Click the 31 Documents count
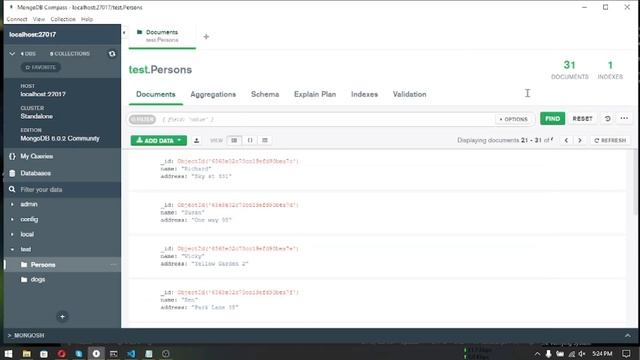Image resolution: width=640 pixels, height=360 pixels. 570,70
